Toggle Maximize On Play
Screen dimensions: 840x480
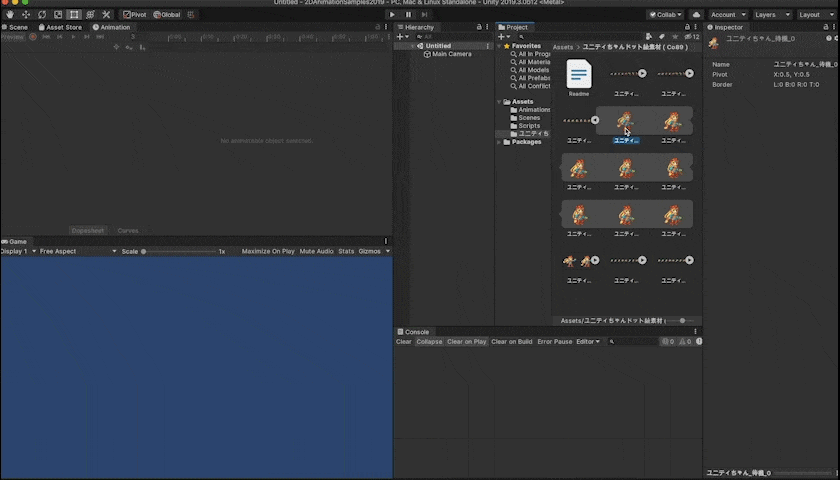[268, 251]
